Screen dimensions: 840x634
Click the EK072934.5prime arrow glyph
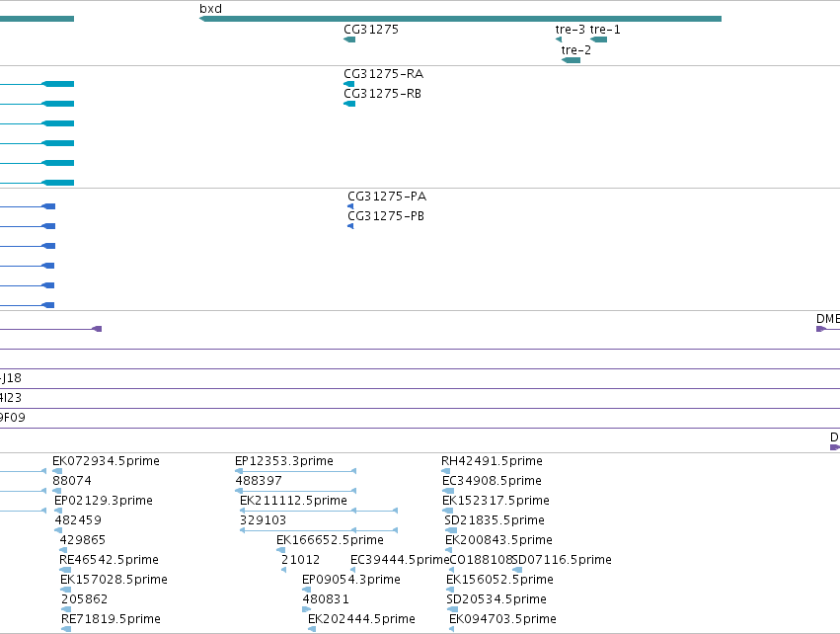click(x=57, y=471)
